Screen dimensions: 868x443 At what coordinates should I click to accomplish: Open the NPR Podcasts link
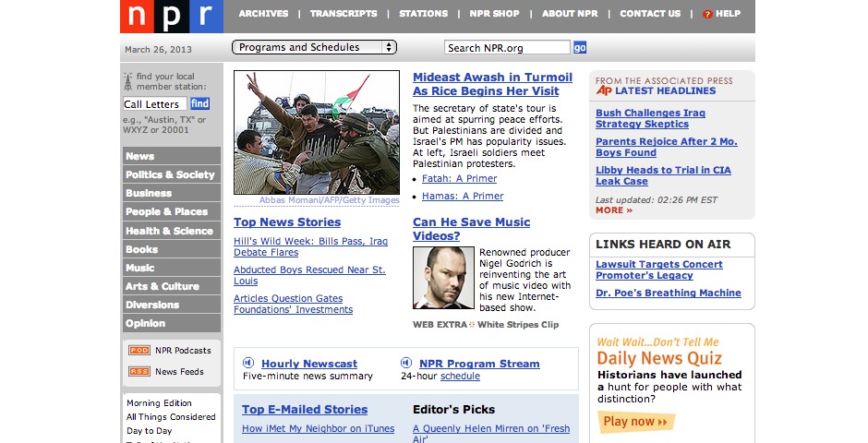183,350
